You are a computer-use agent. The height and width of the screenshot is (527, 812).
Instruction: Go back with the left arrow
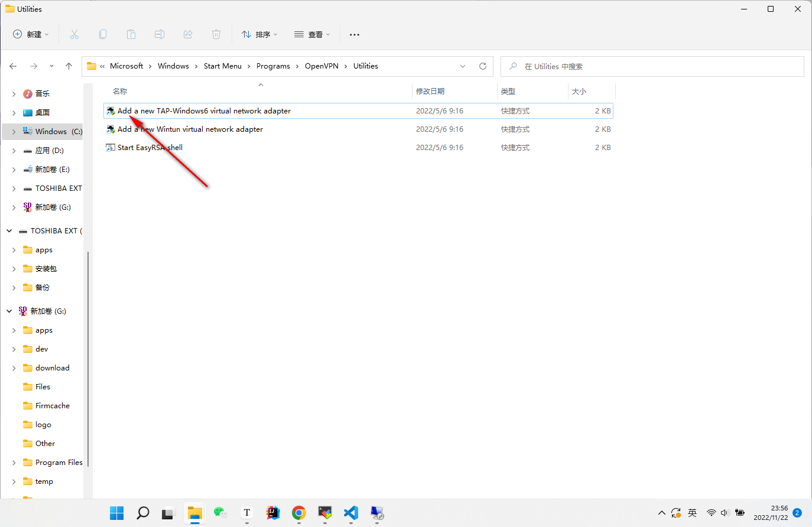[x=13, y=66]
